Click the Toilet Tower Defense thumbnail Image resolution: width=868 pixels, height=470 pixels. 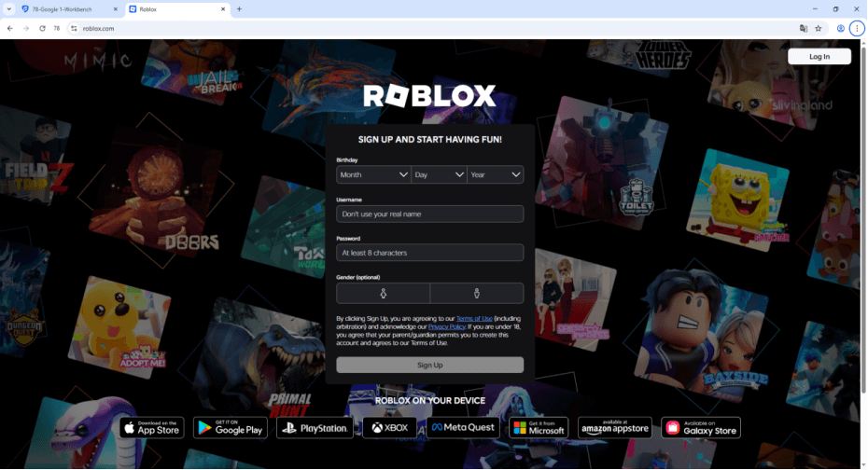[x=602, y=161]
